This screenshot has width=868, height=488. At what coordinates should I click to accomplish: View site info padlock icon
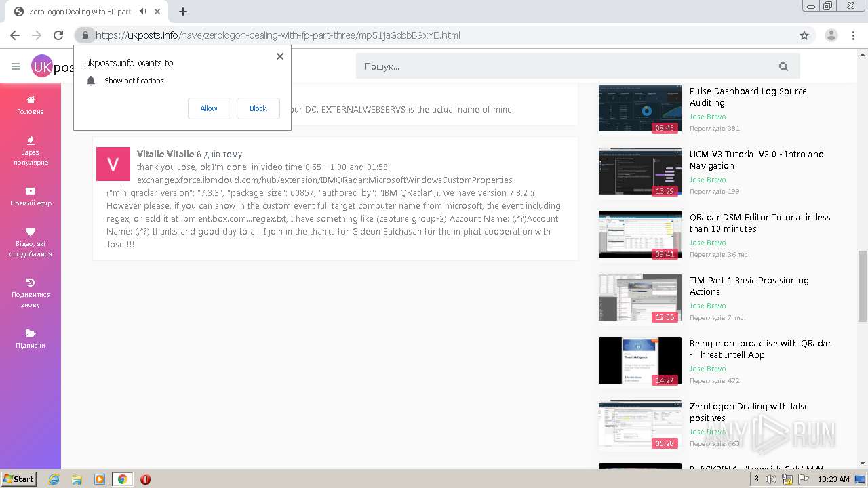(x=85, y=35)
